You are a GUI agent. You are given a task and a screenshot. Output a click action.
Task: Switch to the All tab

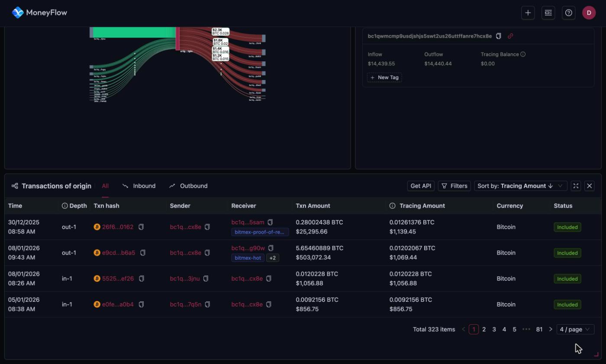click(105, 186)
